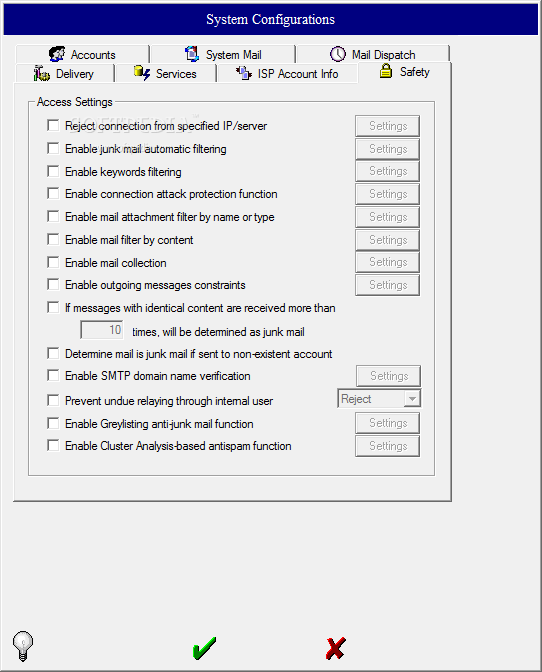The width and height of the screenshot is (542, 672).
Task: Check Prevent undue relaying through internal user
Action: (53, 401)
